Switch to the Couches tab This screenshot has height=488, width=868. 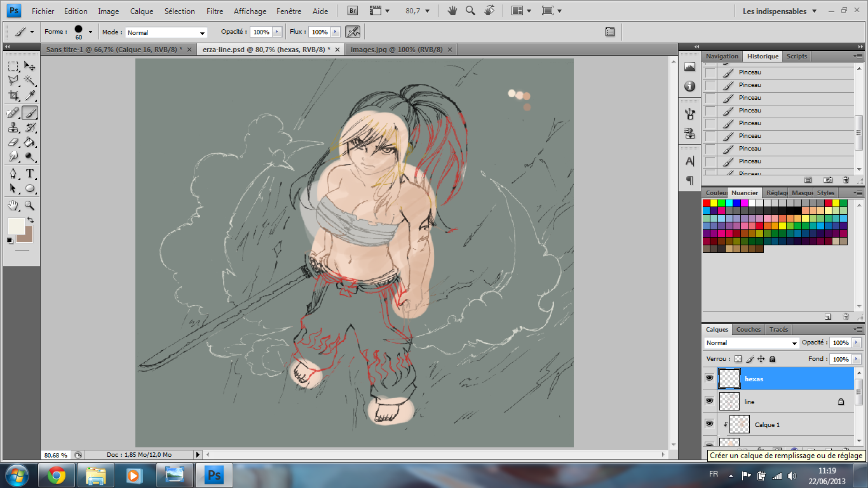[x=749, y=330]
